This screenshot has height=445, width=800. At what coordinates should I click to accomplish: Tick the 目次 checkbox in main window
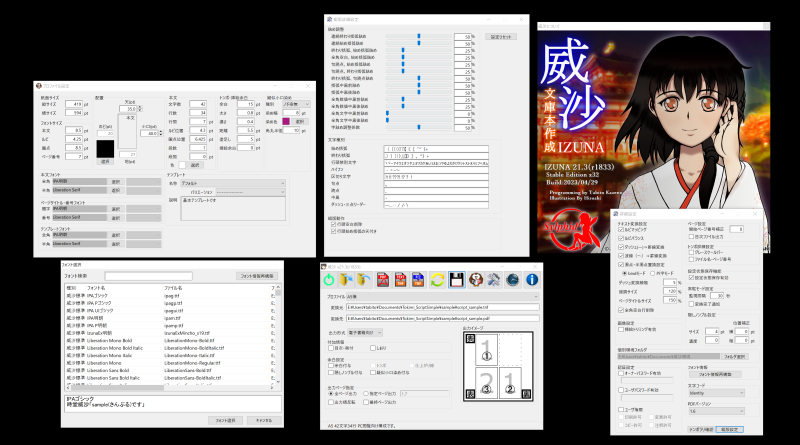click(x=331, y=348)
